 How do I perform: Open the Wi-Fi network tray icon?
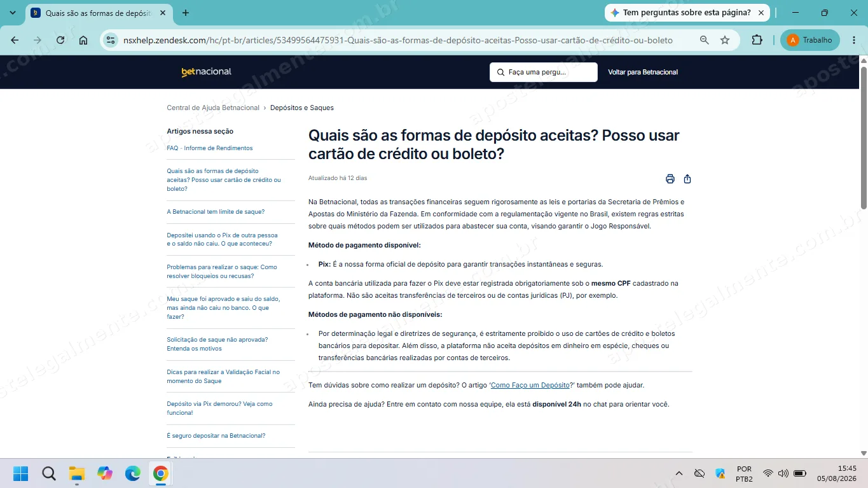tap(768, 473)
